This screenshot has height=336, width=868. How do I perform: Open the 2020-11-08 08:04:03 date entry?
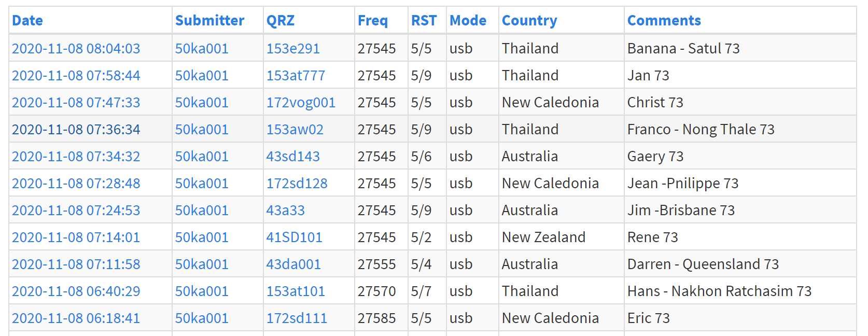click(x=76, y=49)
